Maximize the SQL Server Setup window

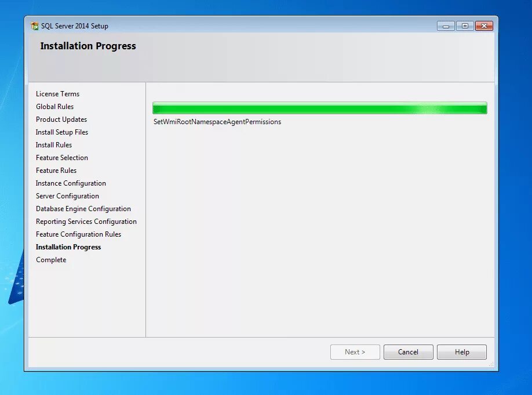coord(465,26)
